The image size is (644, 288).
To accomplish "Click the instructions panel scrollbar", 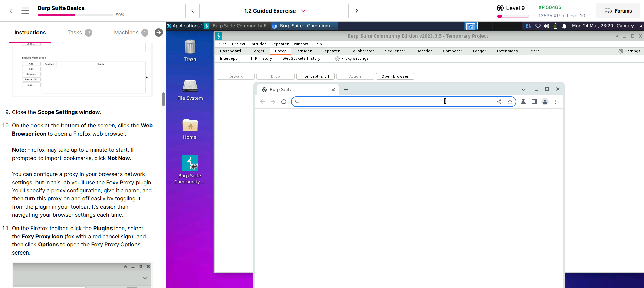I will (163, 99).
